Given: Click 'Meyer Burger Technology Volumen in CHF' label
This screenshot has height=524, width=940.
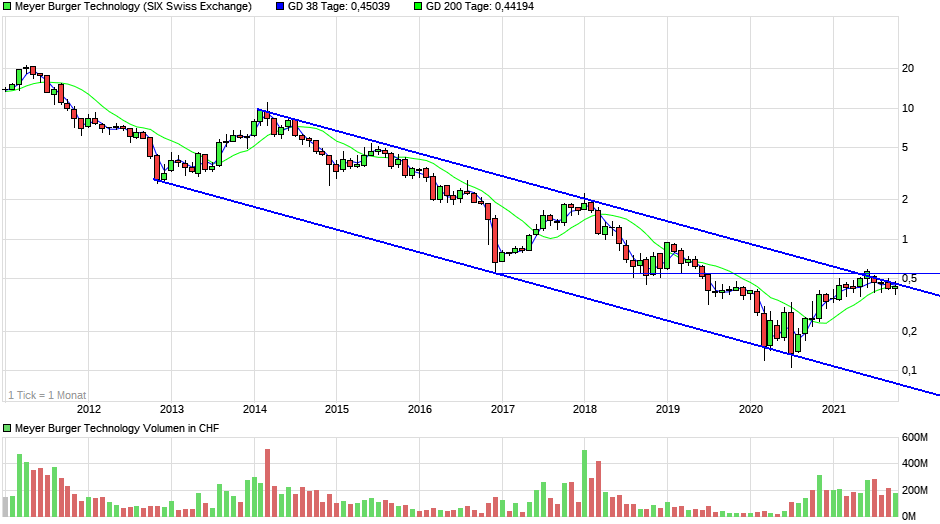Looking at the screenshot, I should coord(117,428).
